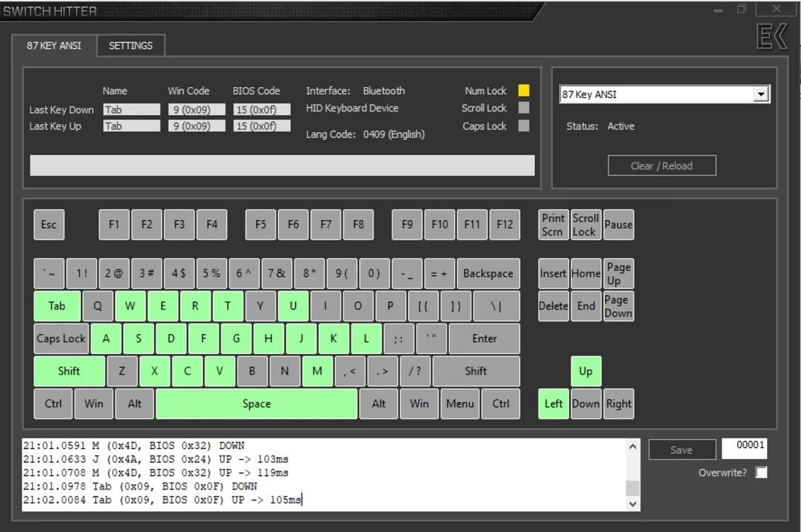Click the green Left arrow key tile
801x532 pixels.
click(x=553, y=404)
